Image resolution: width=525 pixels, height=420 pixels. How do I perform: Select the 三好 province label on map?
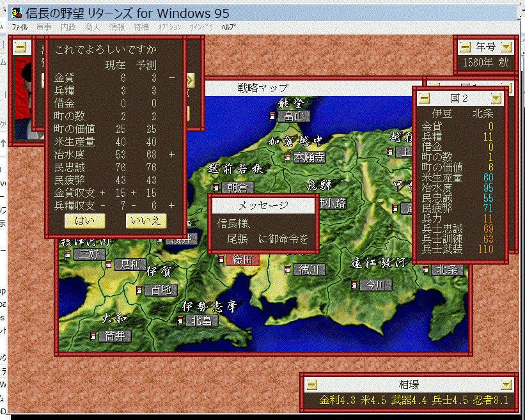point(90,254)
